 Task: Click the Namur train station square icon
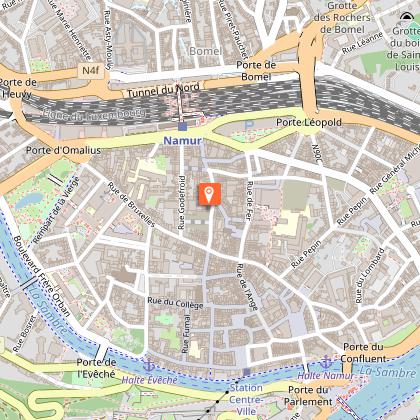point(182,127)
